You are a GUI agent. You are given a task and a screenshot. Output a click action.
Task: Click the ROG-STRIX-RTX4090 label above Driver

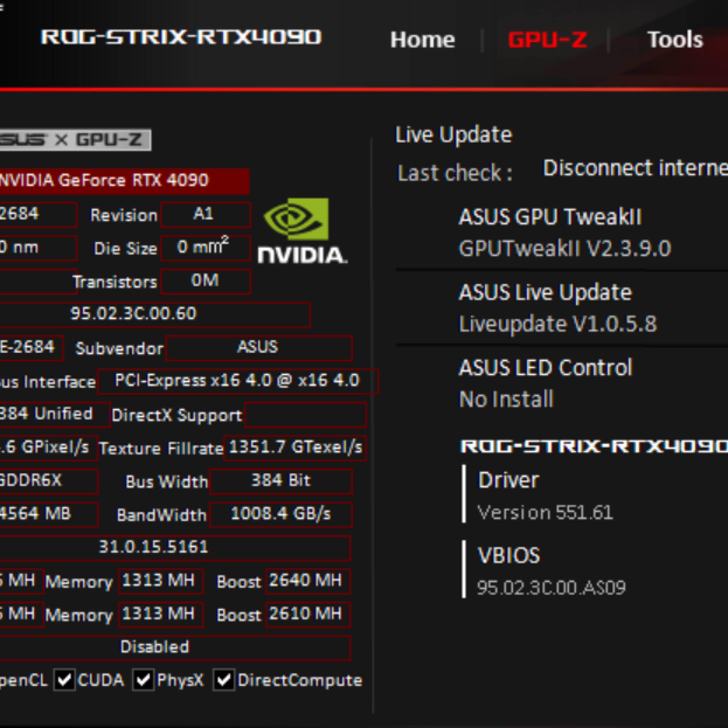coord(594,446)
